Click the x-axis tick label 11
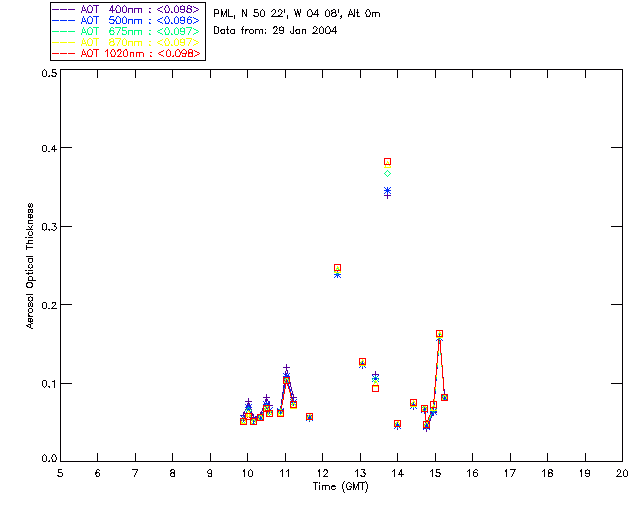640x512 pixels. (x=285, y=473)
